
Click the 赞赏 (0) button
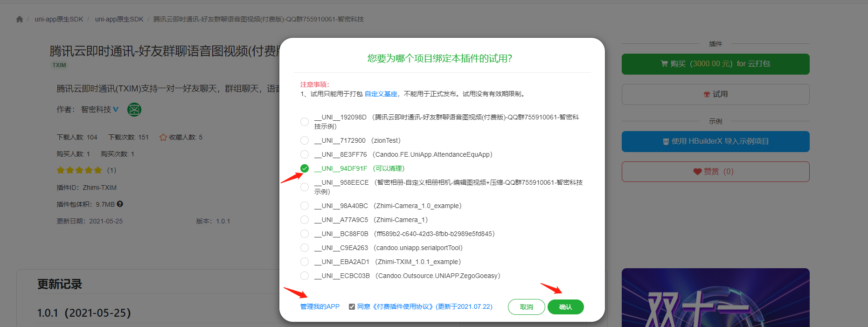point(715,172)
